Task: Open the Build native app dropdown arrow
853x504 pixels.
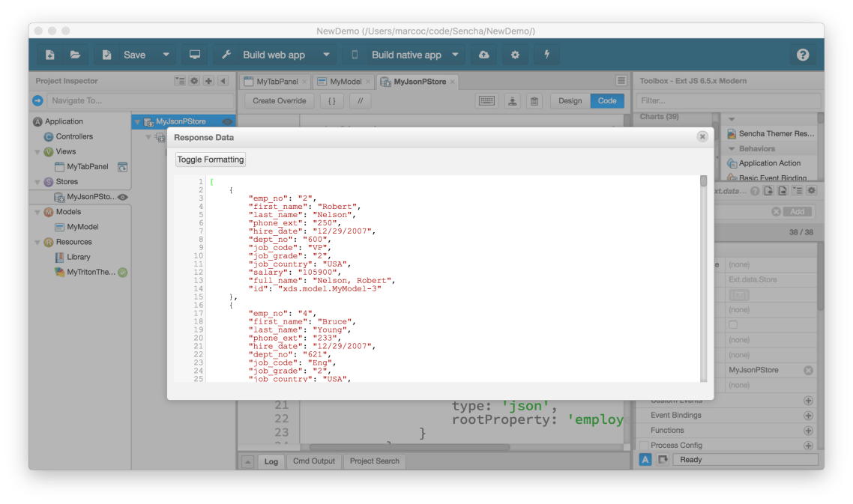Action: pos(455,55)
